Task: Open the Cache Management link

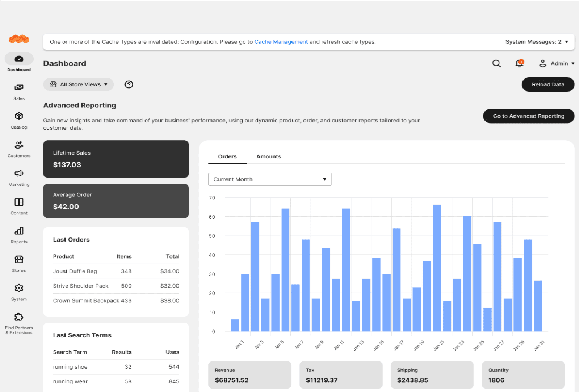Action: coord(281,42)
